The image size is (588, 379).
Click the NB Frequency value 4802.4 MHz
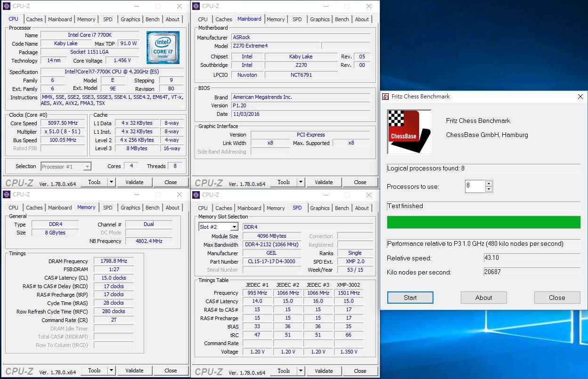[x=149, y=241]
